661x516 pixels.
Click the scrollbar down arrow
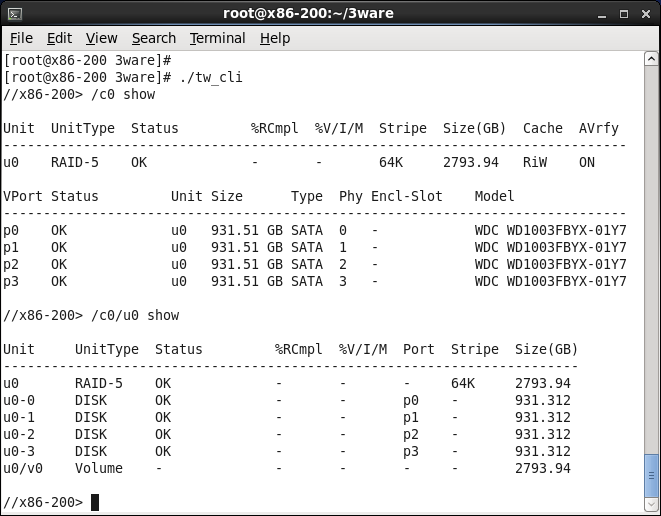pos(651,505)
